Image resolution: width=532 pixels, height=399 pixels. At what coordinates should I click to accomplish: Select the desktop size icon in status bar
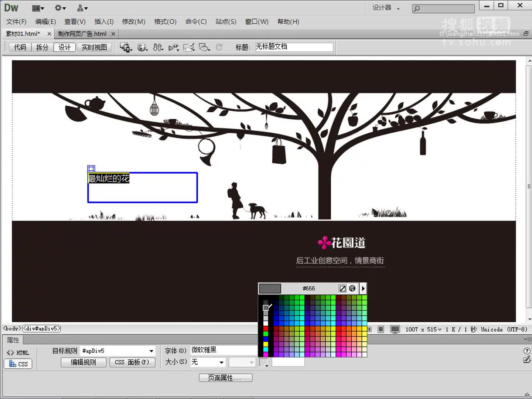(395, 329)
